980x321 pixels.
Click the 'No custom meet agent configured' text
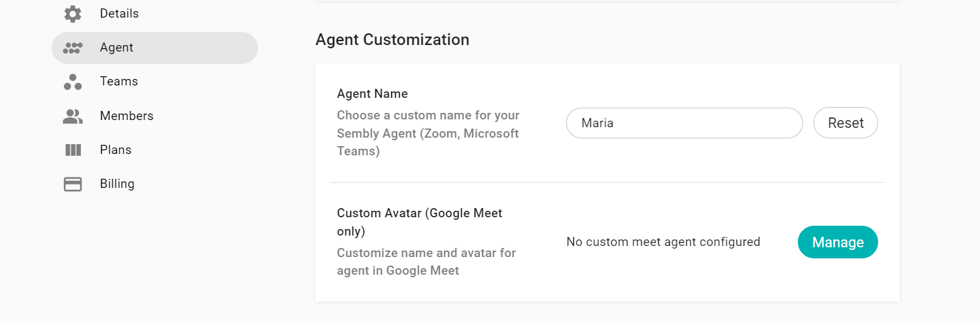tap(663, 242)
